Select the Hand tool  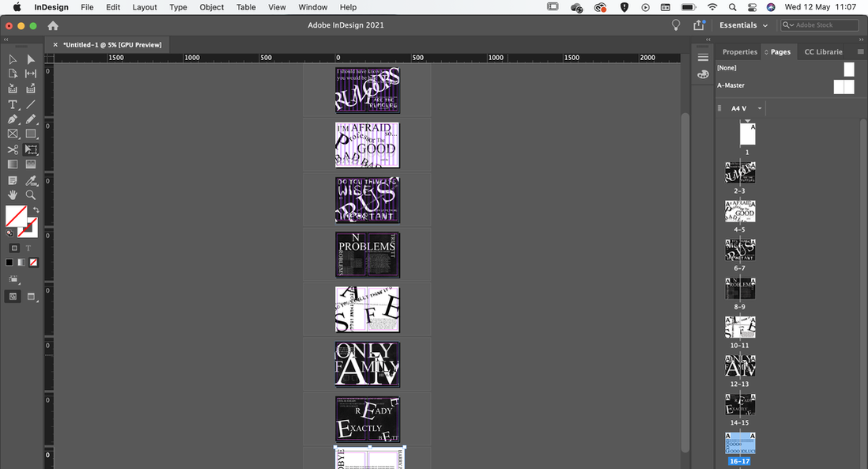(13, 195)
